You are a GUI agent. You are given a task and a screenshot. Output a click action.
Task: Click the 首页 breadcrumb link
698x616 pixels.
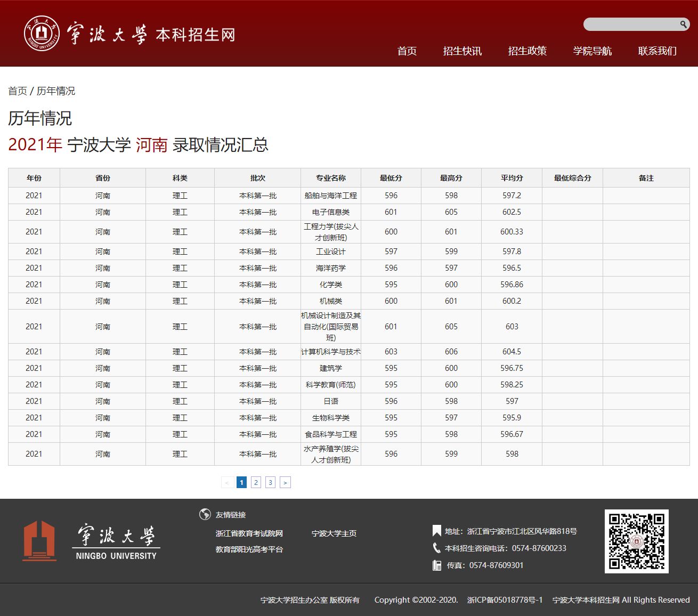17,91
